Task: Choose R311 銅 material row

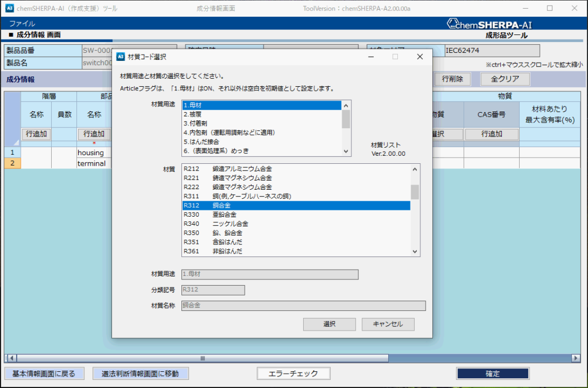Action: click(x=296, y=196)
